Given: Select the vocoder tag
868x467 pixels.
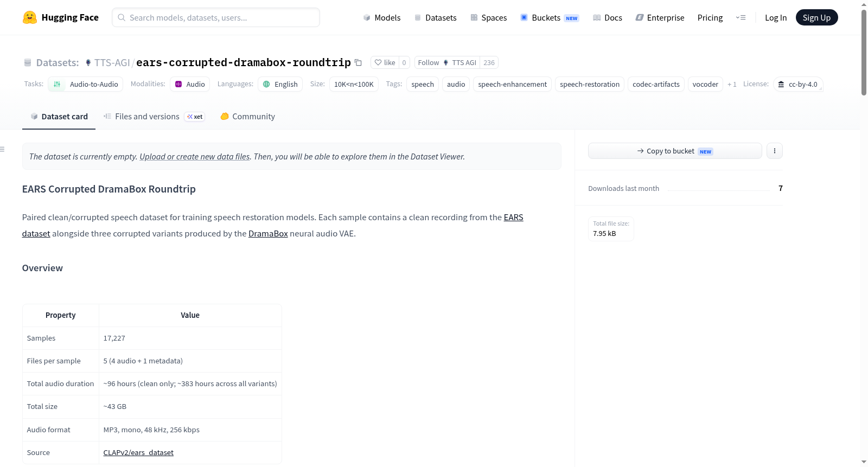Looking at the screenshot, I should point(705,84).
